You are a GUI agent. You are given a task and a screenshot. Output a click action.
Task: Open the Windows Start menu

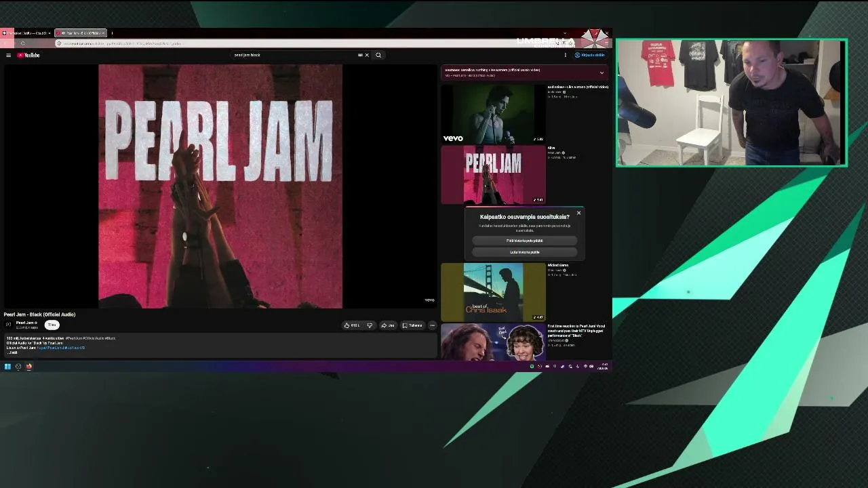[7, 367]
